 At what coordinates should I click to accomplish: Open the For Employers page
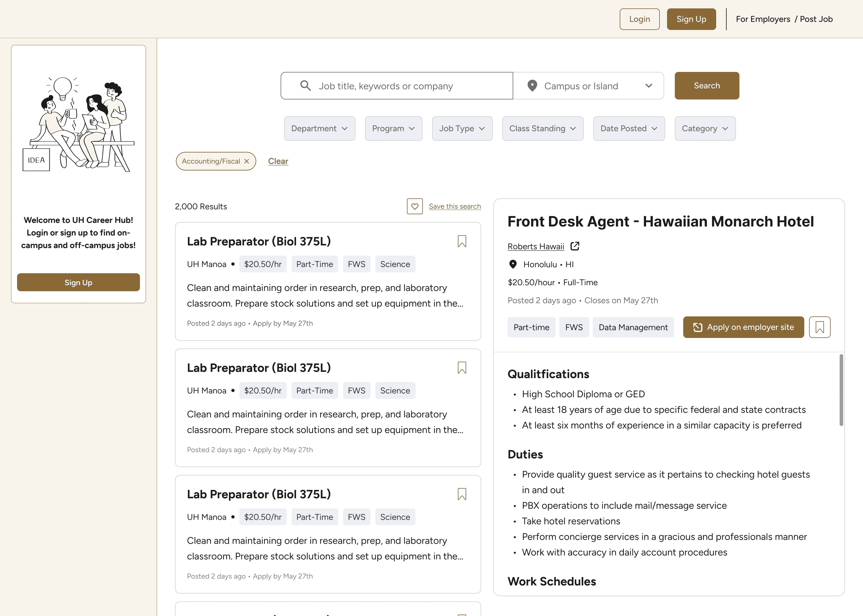[763, 19]
